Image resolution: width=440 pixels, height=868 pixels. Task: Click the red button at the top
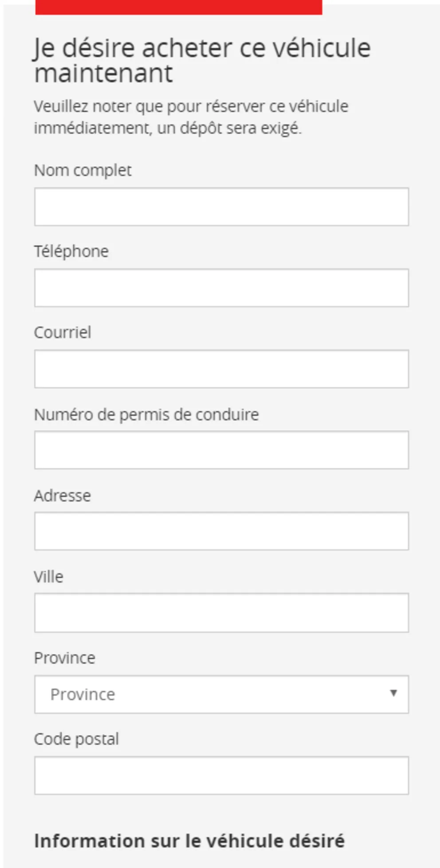178,7
